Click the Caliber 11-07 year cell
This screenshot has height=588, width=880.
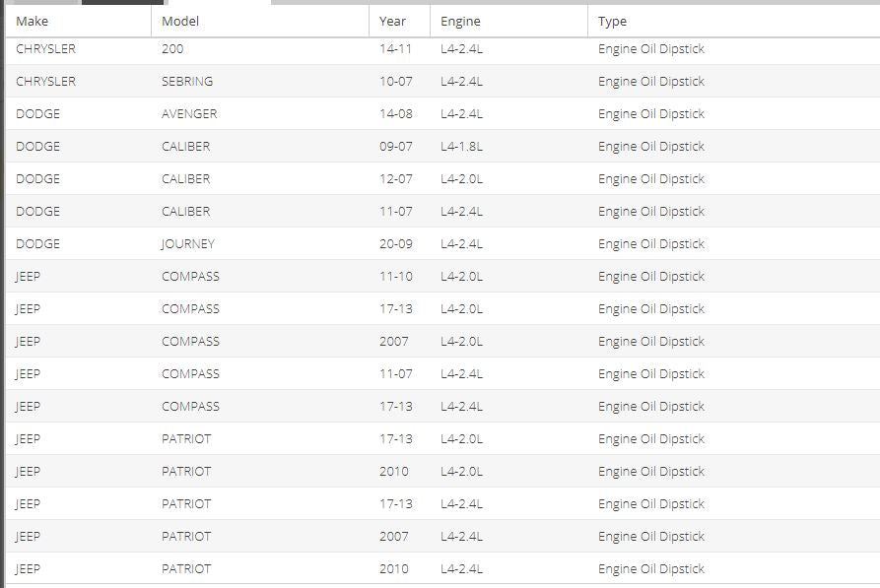pyautogui.click(x=396, y=212)
